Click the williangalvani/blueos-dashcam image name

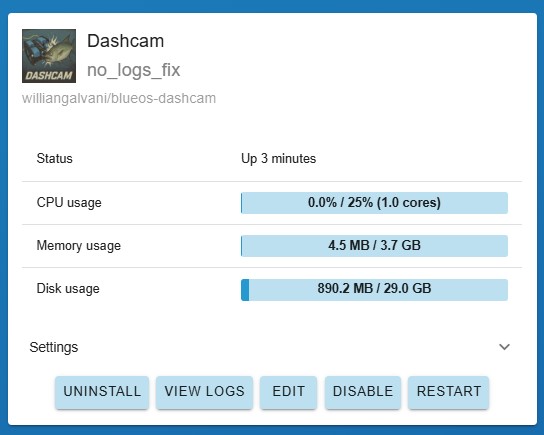[x=119, y=99]
